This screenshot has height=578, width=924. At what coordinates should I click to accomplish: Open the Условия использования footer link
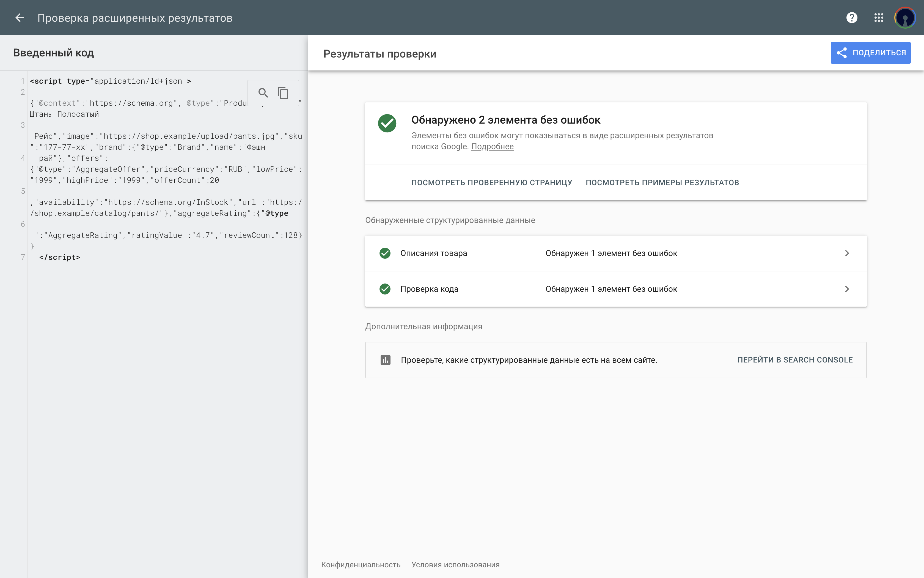(x=455, y=565)
